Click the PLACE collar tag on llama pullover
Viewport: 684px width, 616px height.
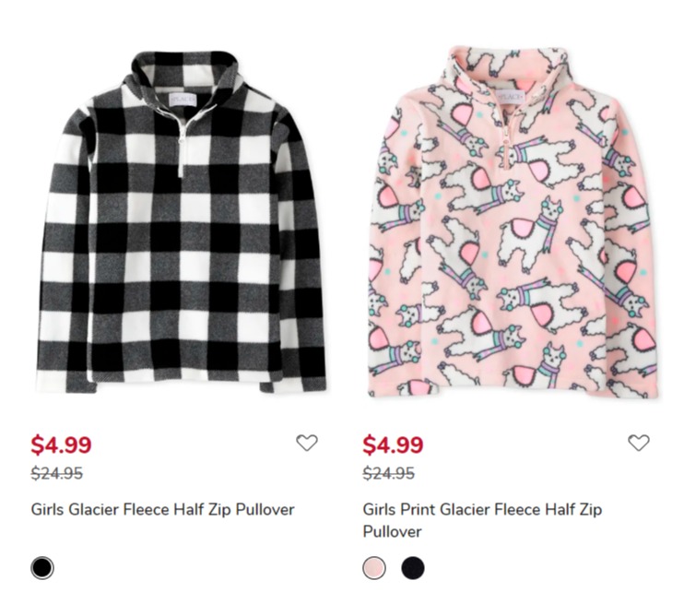[510, 97]
